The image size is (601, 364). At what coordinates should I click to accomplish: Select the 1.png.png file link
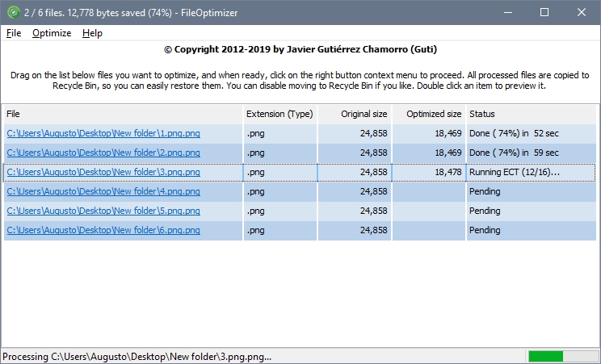click(103, 133)
